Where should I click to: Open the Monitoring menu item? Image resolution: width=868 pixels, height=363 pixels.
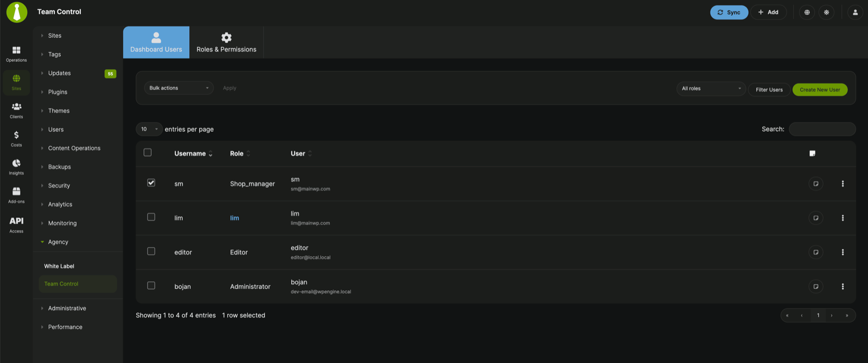tap(78, 223)
